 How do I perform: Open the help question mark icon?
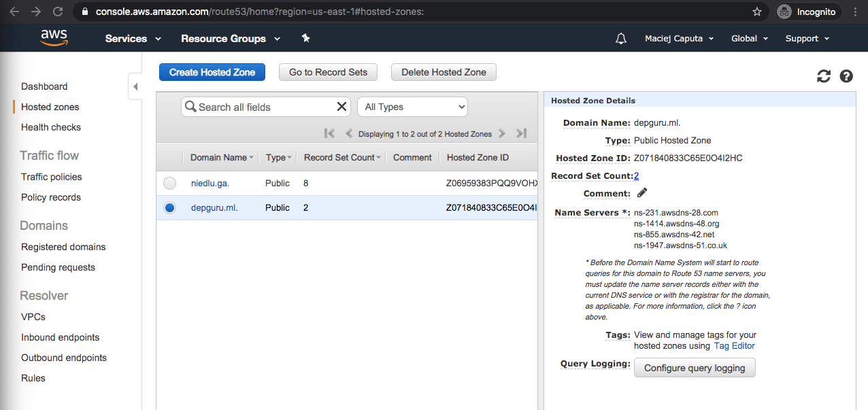pyautogui.click(x=846, y=76)
